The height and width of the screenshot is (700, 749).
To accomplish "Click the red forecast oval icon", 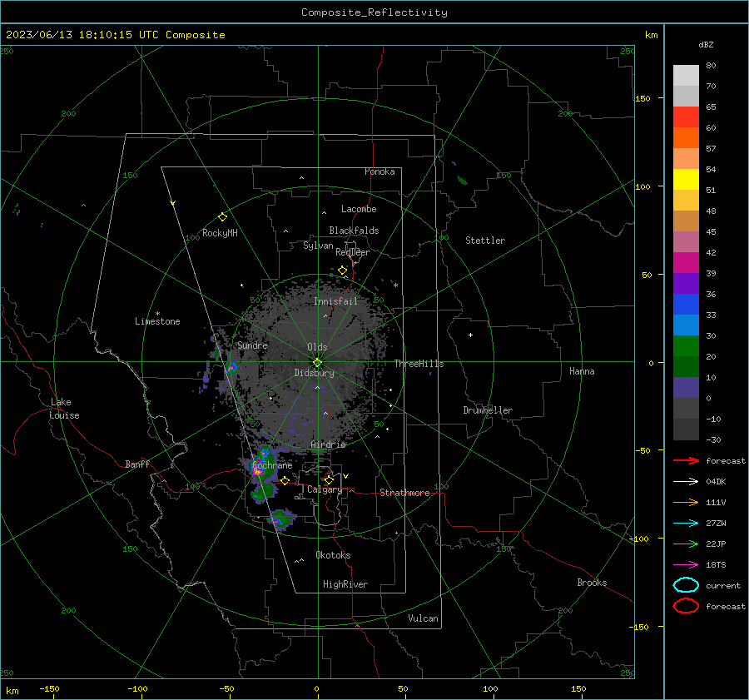I will 686,606.
